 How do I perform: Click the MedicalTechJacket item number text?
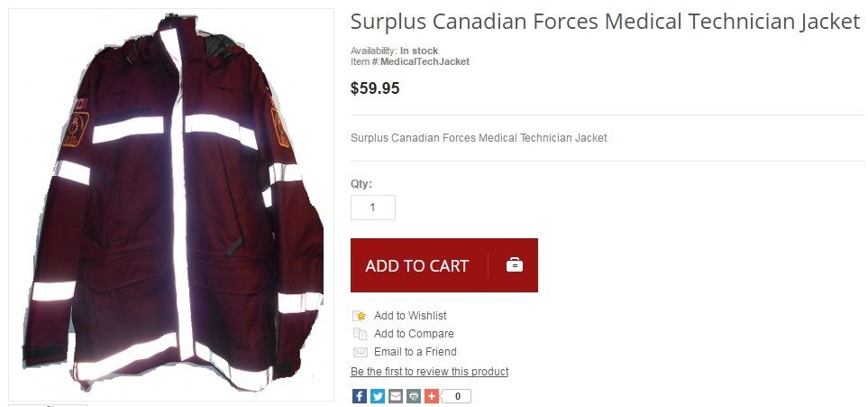pos(425,61)
